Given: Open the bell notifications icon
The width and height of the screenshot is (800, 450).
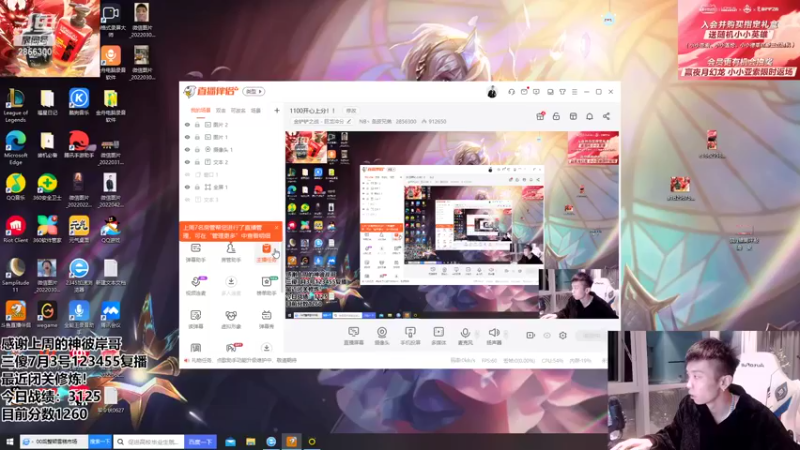Looking at the screenshot, I should pyautogui.click(x=589, y=116).
